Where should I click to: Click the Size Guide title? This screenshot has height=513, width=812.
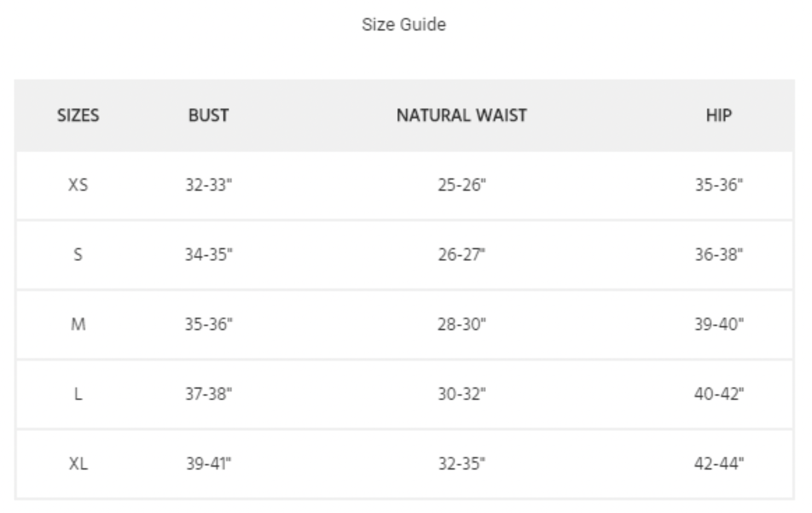click(404, 25)
